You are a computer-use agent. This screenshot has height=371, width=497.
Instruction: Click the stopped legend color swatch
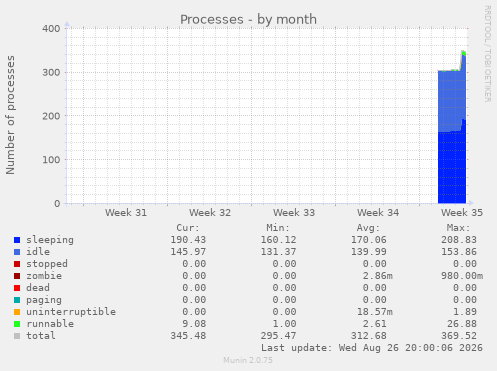(x=17, y=264)
